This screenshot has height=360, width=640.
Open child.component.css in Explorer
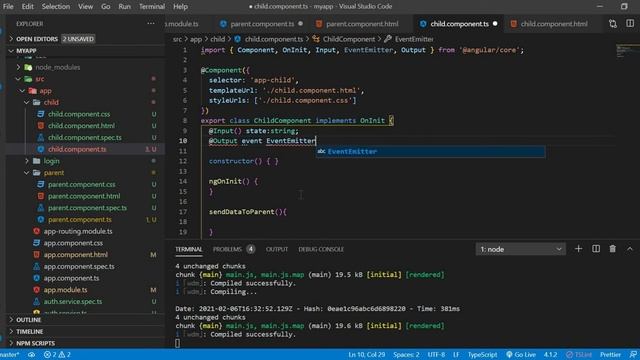tap(79, 114)
